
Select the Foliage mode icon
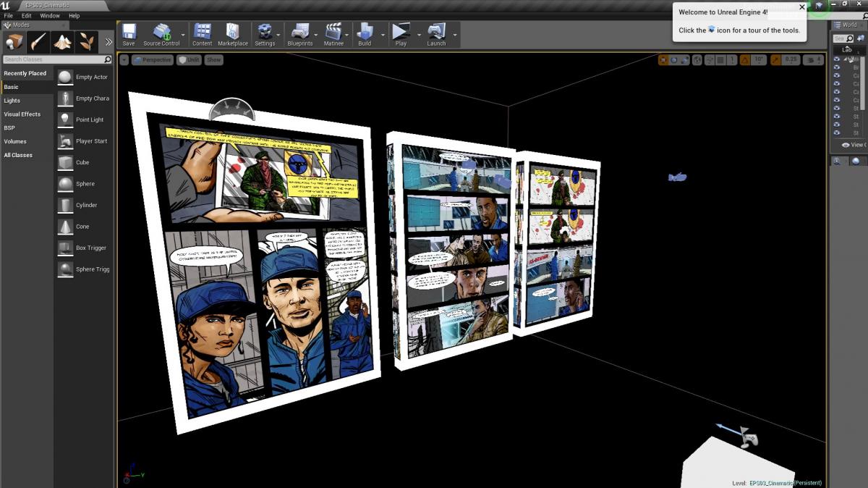pyautogui.click(x=87, y=42)
